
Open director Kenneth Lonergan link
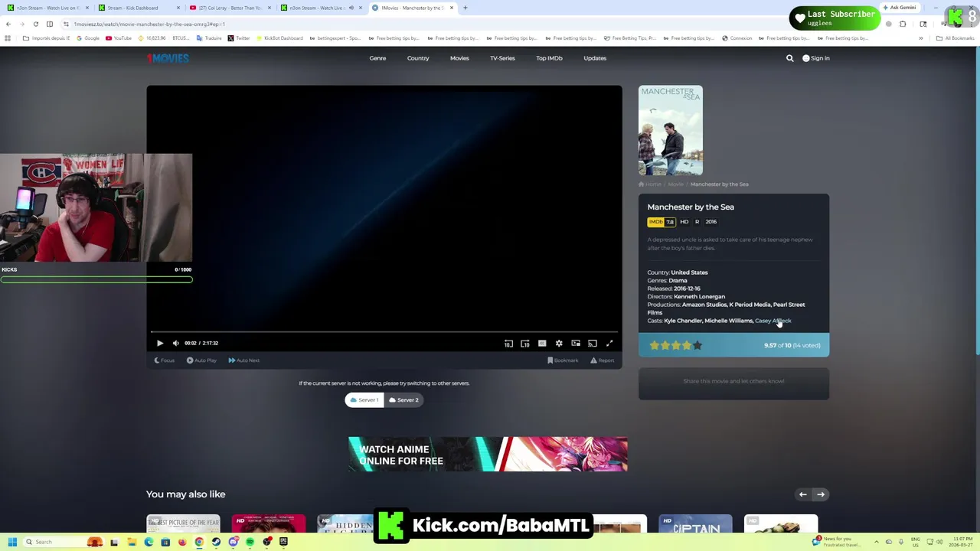[x=699, y=297]
